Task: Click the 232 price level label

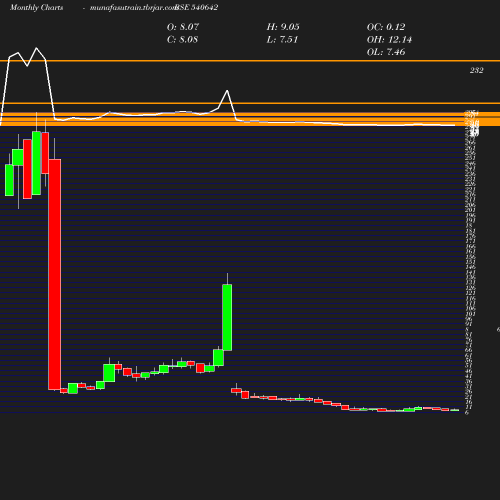Action: [x=477, y=70]
